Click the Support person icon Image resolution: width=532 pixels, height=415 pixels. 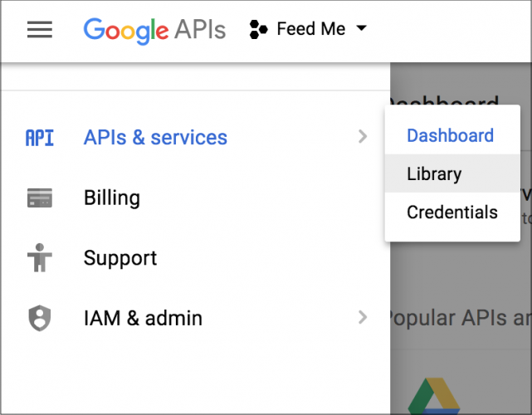(40, 257)
